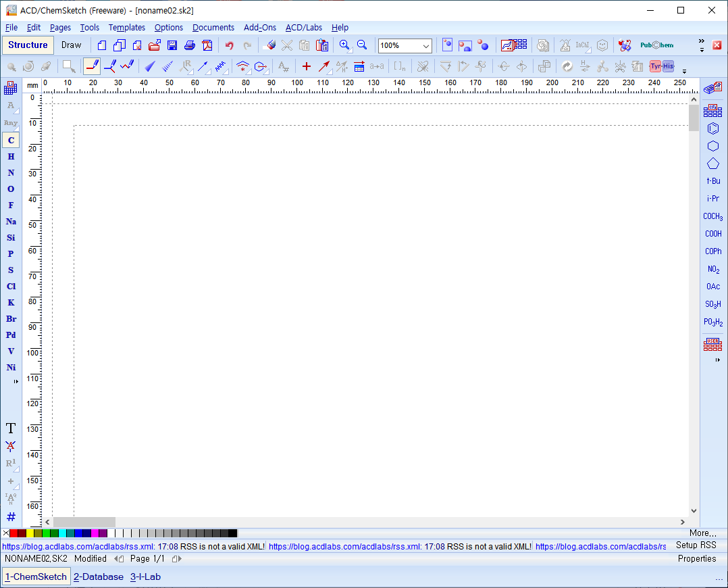Insert cyclopentane ring template
Viewport: 728px width, 588px height.
pos(713,164)
